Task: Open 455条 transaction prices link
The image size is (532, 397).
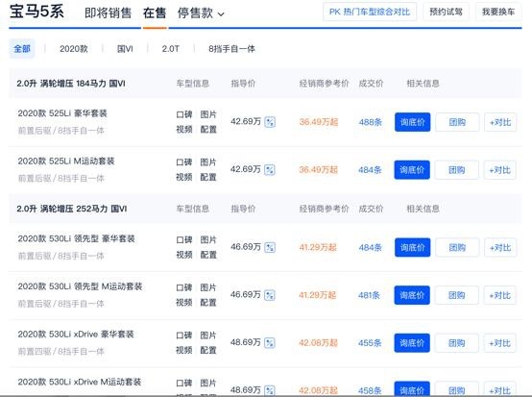Action: 370,343
